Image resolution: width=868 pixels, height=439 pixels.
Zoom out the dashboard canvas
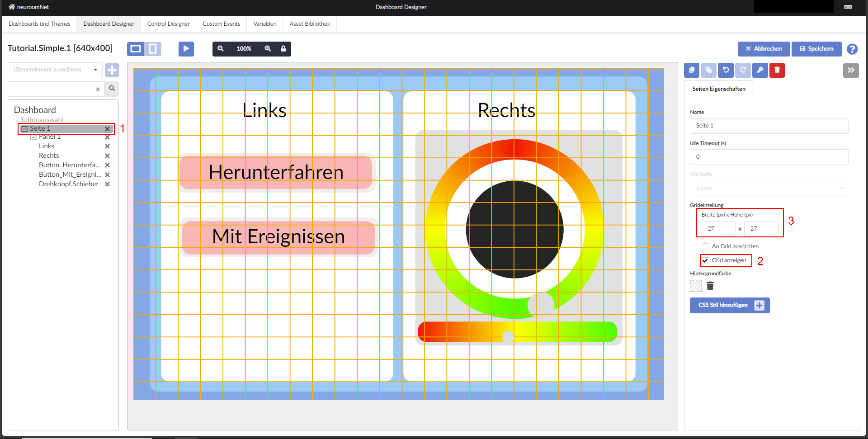point(221,49)
